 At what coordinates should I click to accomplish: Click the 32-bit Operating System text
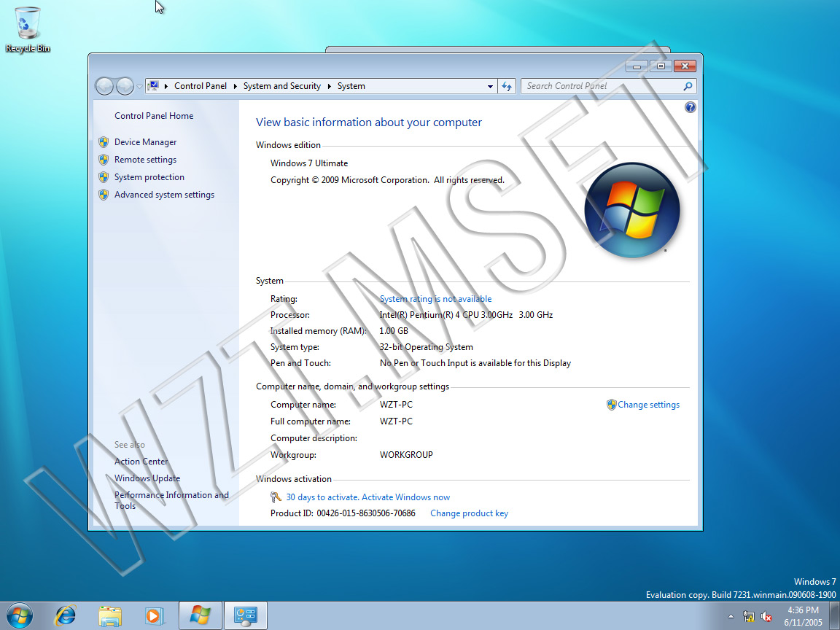(x=426, y=347)
